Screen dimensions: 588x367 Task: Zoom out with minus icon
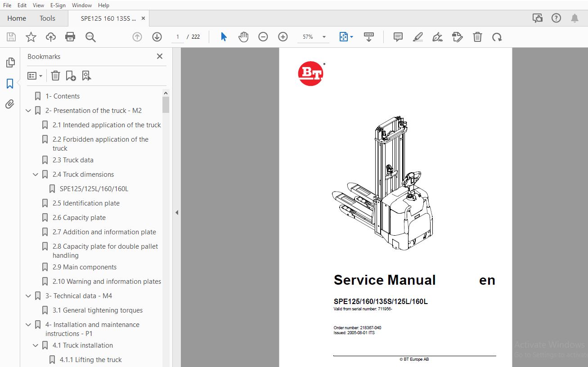263,37
